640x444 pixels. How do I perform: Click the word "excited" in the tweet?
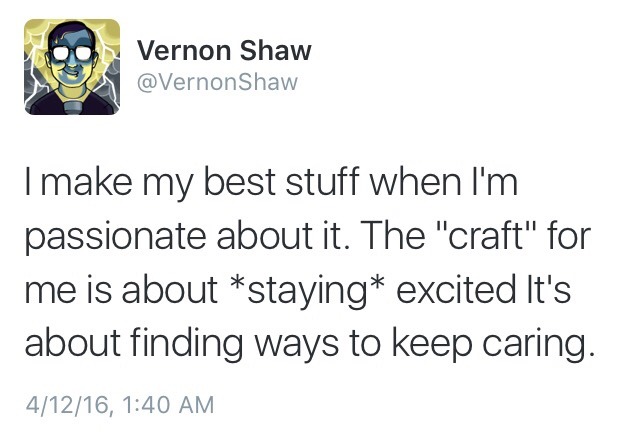[455, 289]
